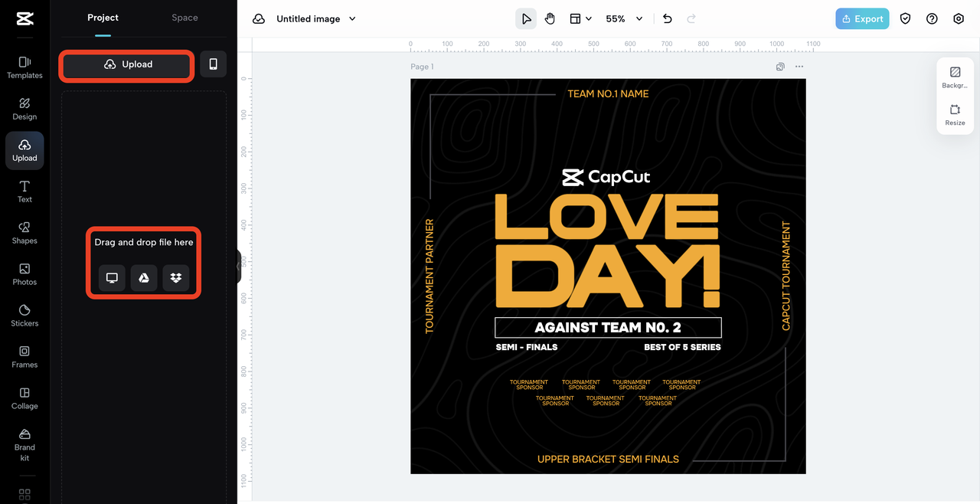Select the LOVE headline text
This screenshot has width=980, height=504.
[607, 218]
